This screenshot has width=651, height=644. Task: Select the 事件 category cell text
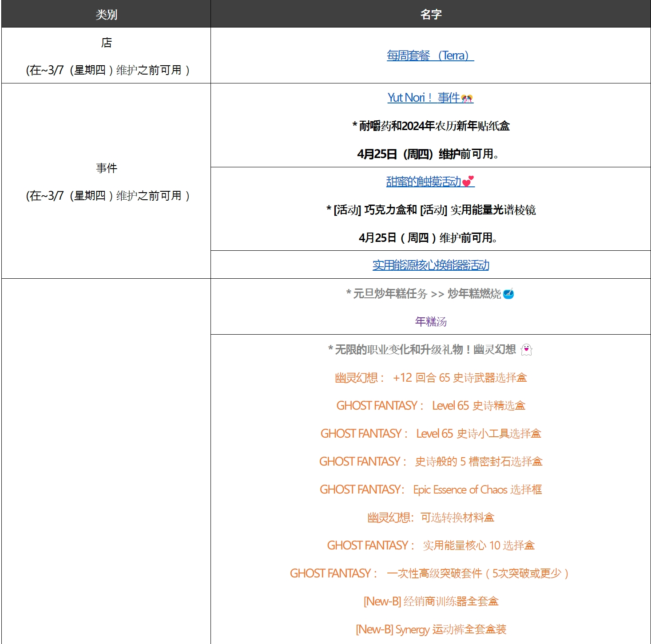point(107,168)
